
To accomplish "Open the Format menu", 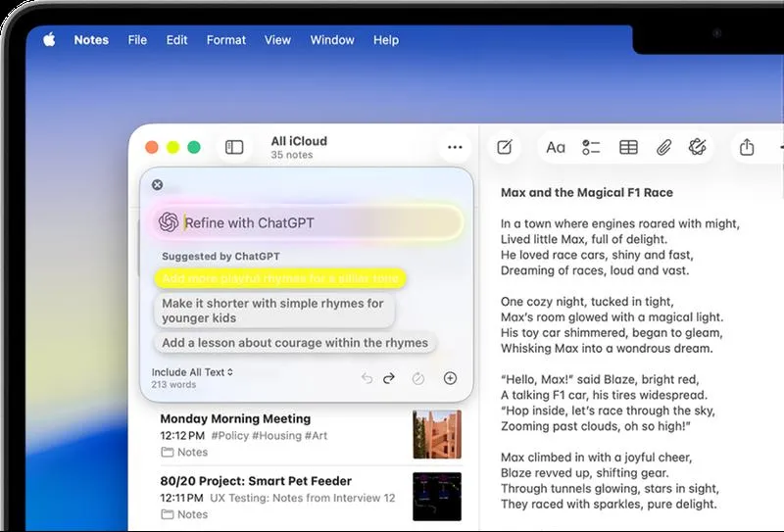I will pyautogui.click(x=226, y=40).
